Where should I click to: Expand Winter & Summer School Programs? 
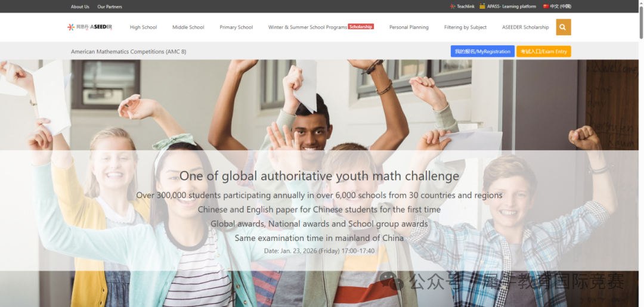[308, 27]
